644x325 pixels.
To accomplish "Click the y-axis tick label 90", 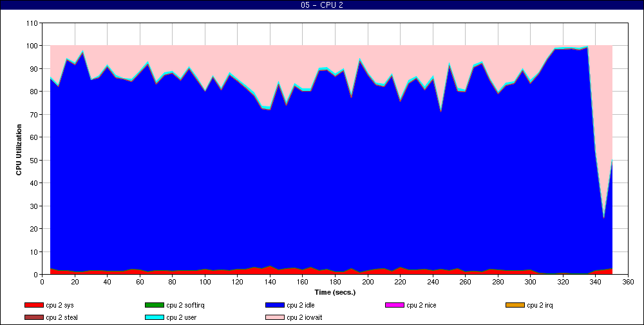I will pos(34,69).
